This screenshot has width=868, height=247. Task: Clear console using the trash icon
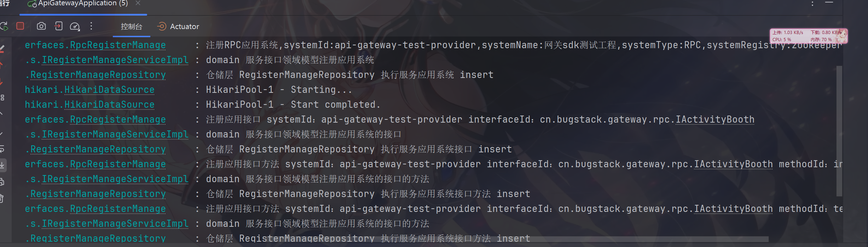[x=2, y=198]
